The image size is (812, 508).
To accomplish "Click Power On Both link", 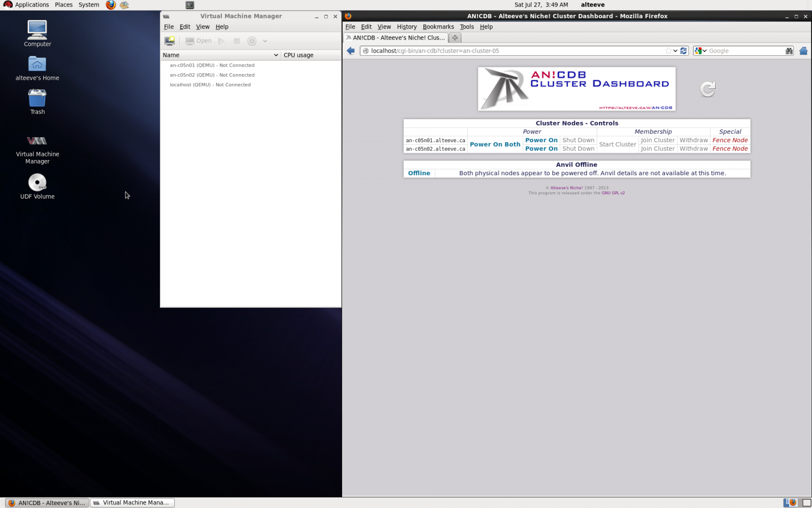I will pyautogui.click(x=495, y=144).
